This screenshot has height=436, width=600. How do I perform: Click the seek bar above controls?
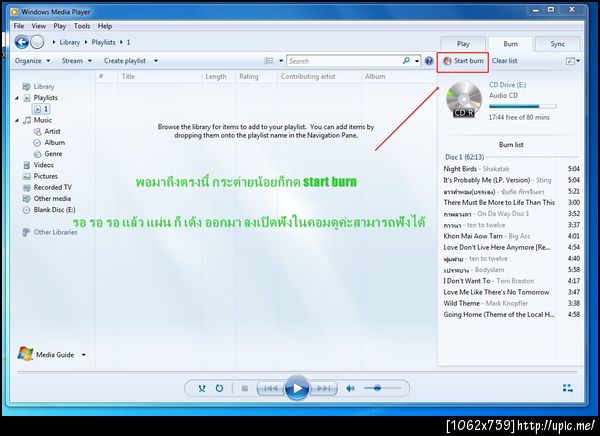pos(297,372)
